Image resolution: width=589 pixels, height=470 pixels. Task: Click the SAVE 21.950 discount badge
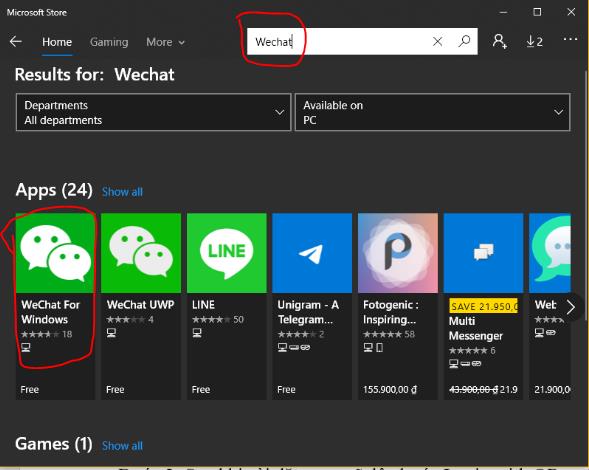click(x=483, y=306)
